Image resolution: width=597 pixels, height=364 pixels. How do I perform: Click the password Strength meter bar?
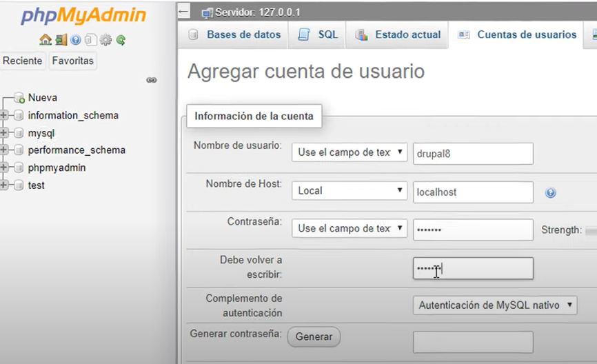coord(591,230)
